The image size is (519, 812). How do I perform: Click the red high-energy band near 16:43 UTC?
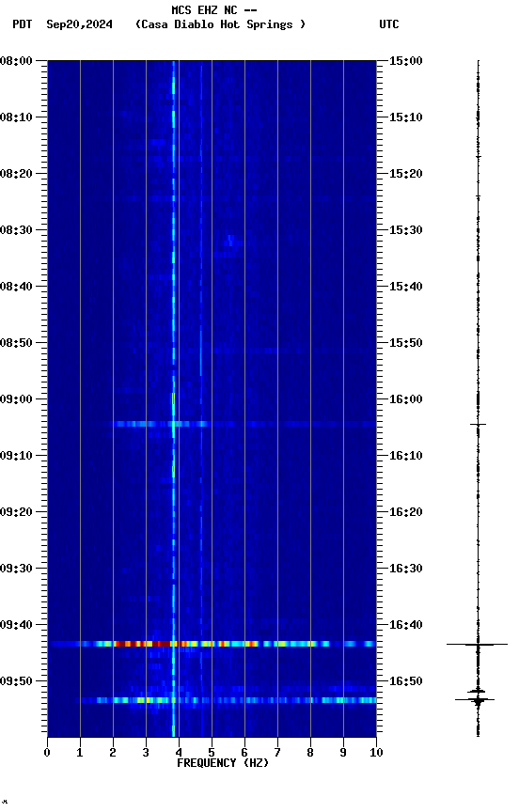coord(212,644)
